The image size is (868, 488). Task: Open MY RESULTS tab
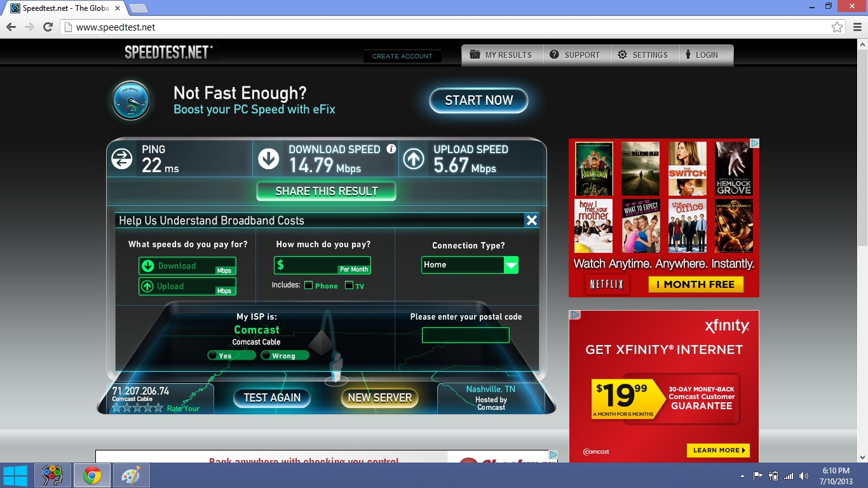(502, 55)
